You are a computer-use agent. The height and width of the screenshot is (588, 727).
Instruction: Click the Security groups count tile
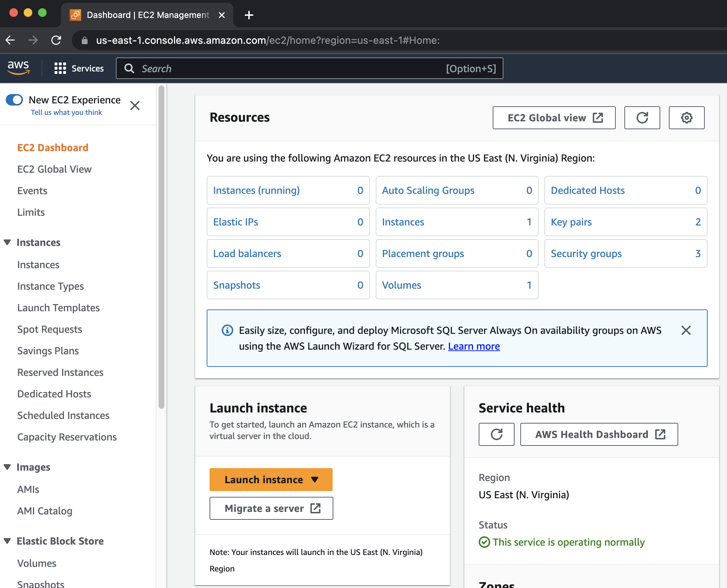point(625,254)
